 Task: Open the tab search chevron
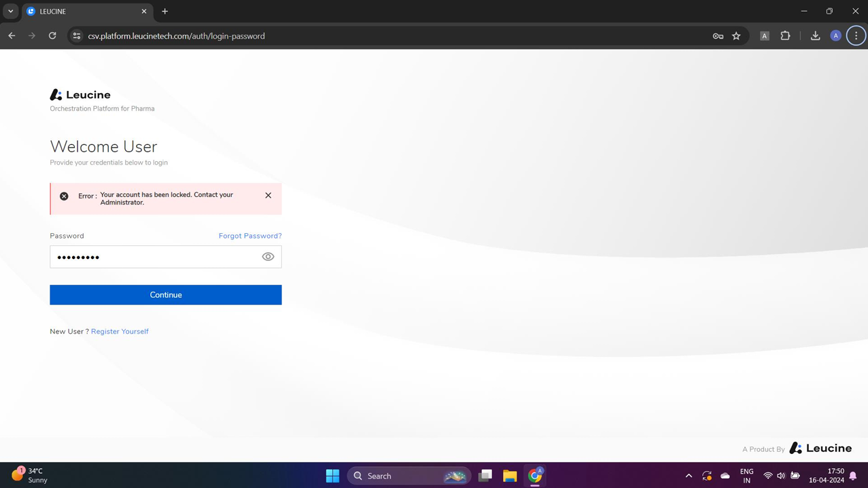pyautogui.click(x=10, y=11)
